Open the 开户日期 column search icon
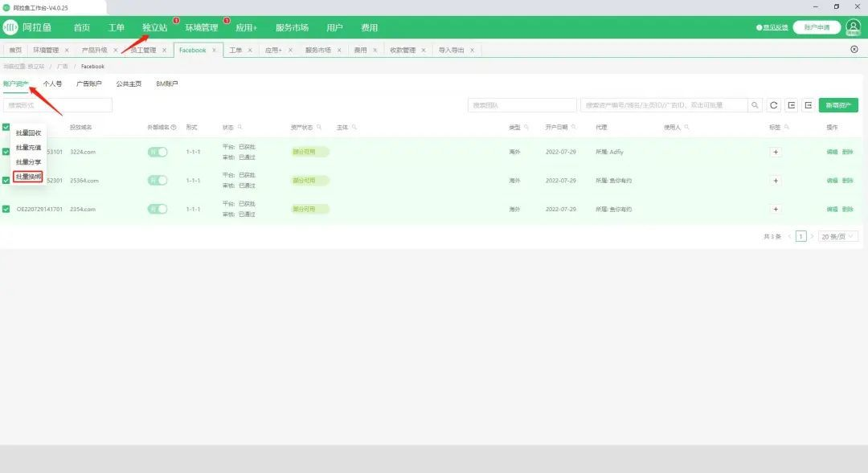The height and width of the screenshot is (473, 868). point(574,127)
